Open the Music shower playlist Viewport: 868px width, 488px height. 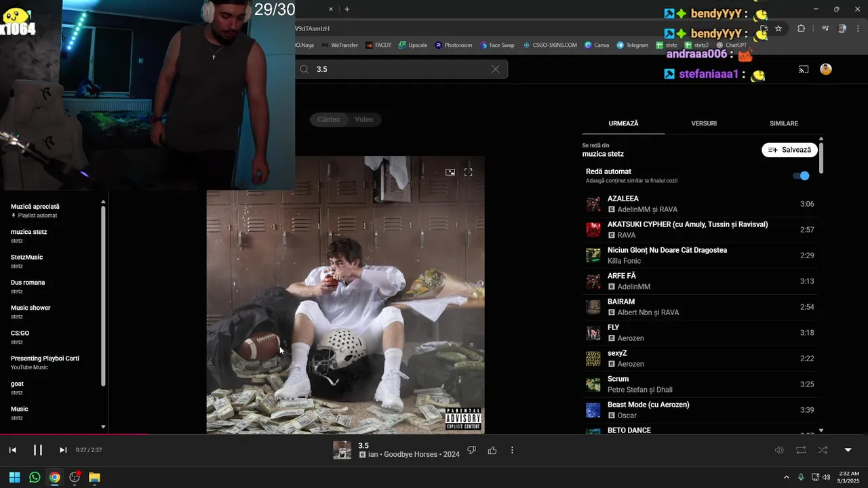[x=52, y=312]
